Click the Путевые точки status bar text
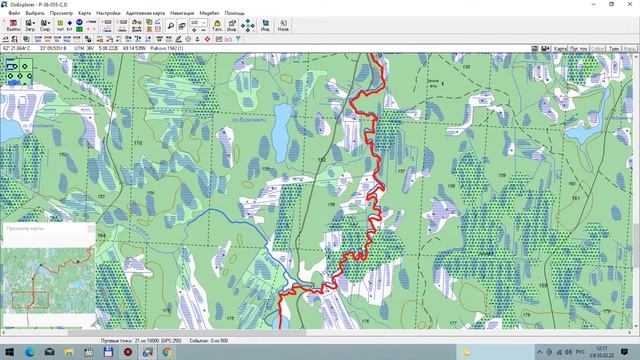 click(141, 340)
